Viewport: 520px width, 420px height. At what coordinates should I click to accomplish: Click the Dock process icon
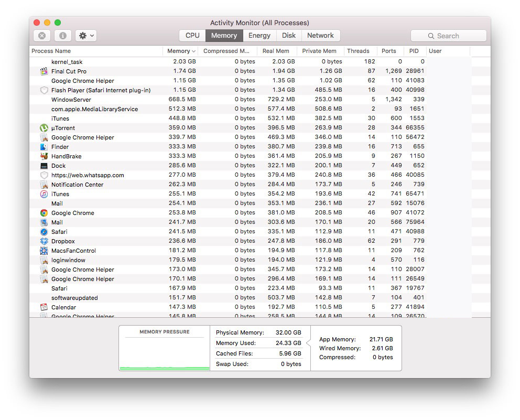click(x=44, y=166)
